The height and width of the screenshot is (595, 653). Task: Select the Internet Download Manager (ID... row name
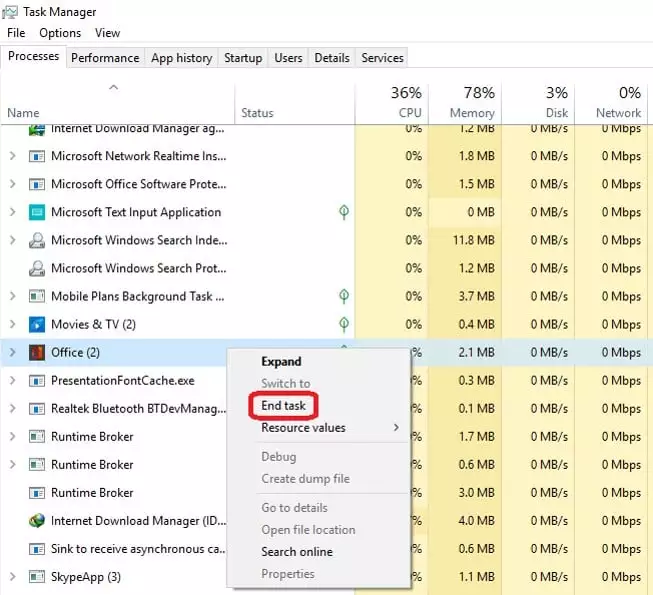(139, 521)
